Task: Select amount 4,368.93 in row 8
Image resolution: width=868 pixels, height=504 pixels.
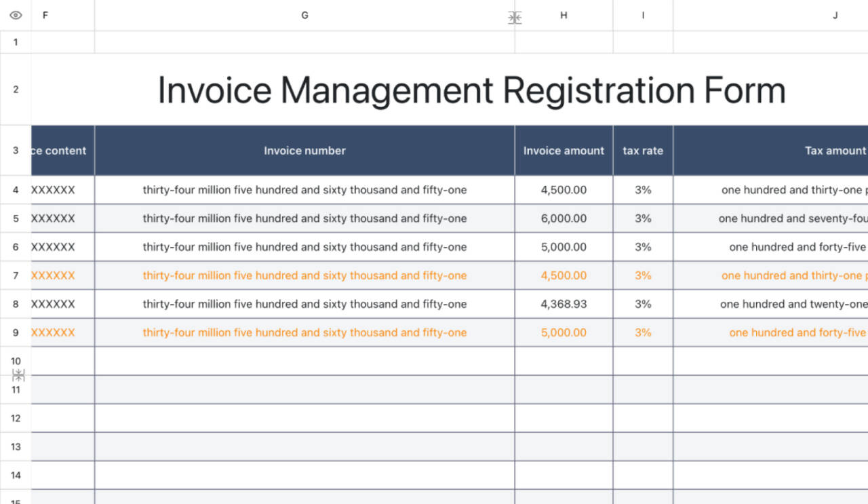Action: point(564,304)
